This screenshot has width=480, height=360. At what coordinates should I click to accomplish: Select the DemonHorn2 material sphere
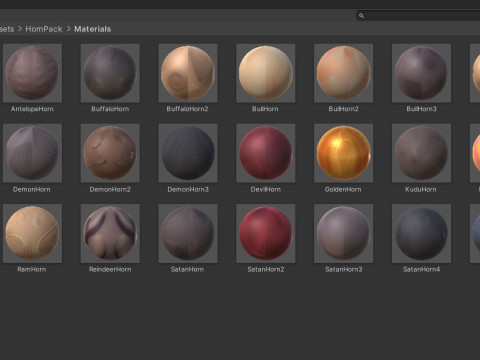point(110,153)
